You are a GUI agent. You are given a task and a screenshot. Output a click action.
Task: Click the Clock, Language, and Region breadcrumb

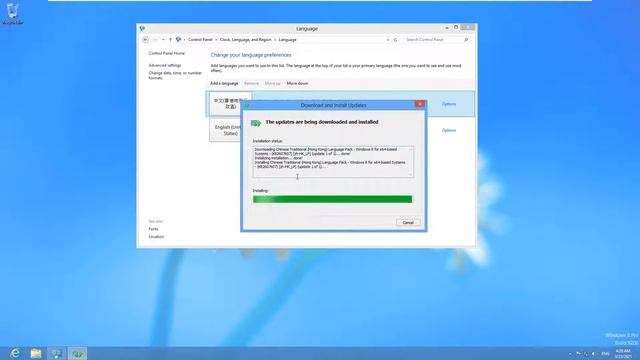pyautogui.click(x=245, y=40)
